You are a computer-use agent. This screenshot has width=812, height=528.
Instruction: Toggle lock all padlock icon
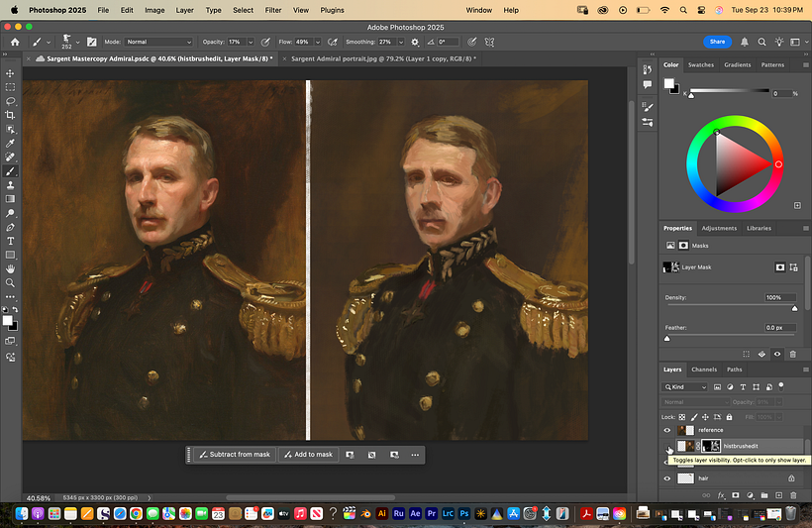click(729, 417)
